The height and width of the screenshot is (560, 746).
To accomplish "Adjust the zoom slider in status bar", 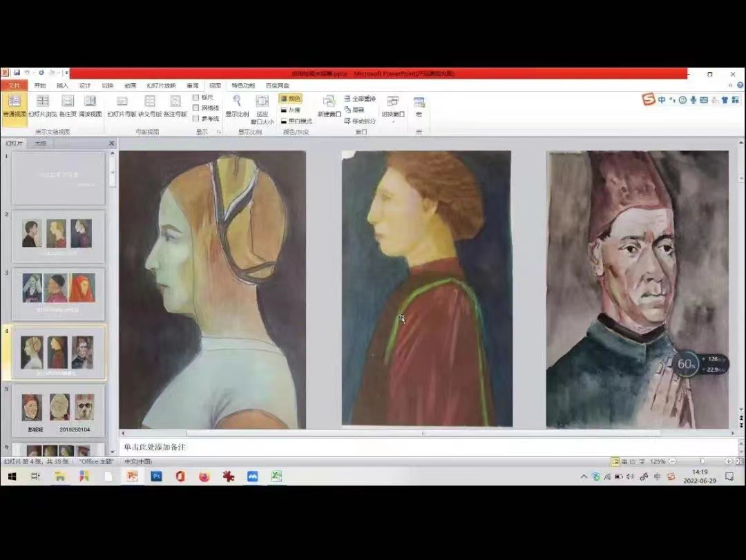I will point(703,461).
